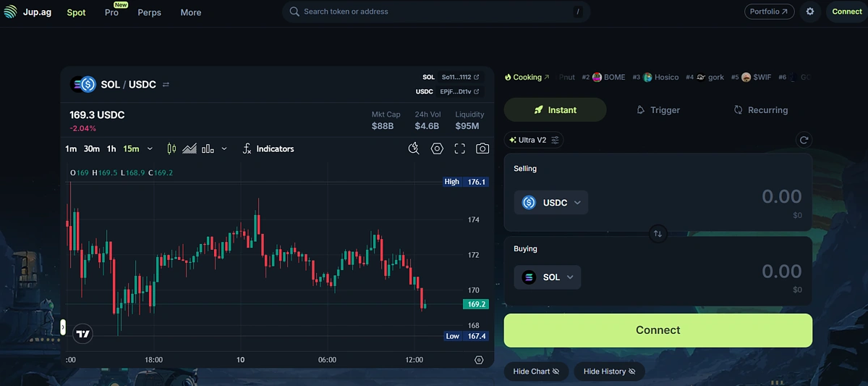
Task: Open the Portfolio link
Action: (769, 12)
